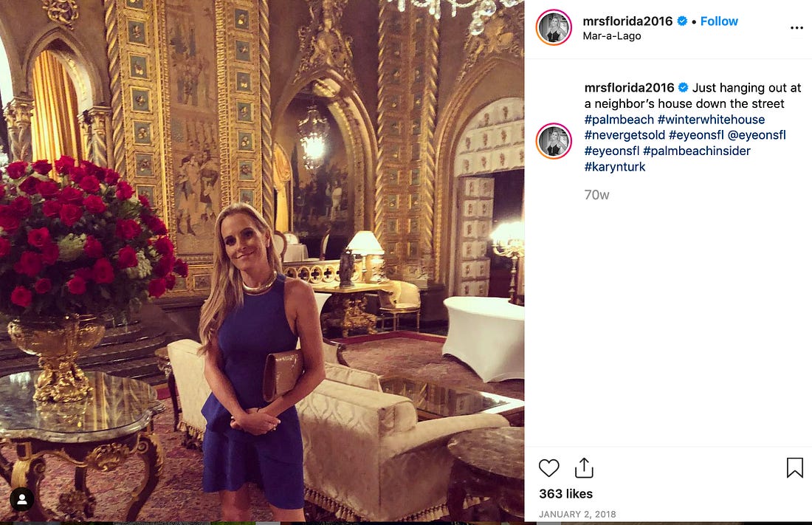Click the January 2, 2018 post date
Viewport: 812px width, 525px height.
coord(577,514)
